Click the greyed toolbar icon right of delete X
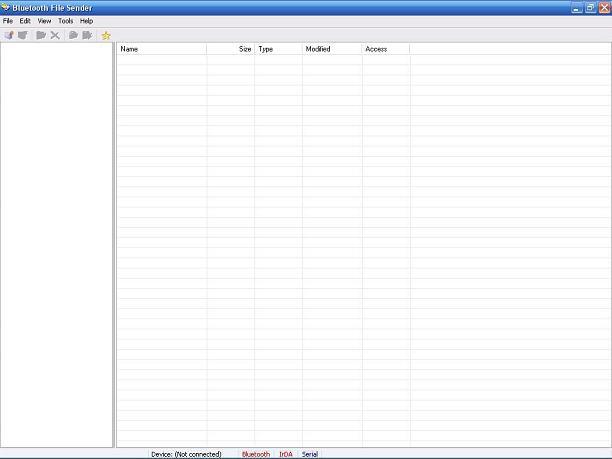The image size is (612, 459). 73,36
